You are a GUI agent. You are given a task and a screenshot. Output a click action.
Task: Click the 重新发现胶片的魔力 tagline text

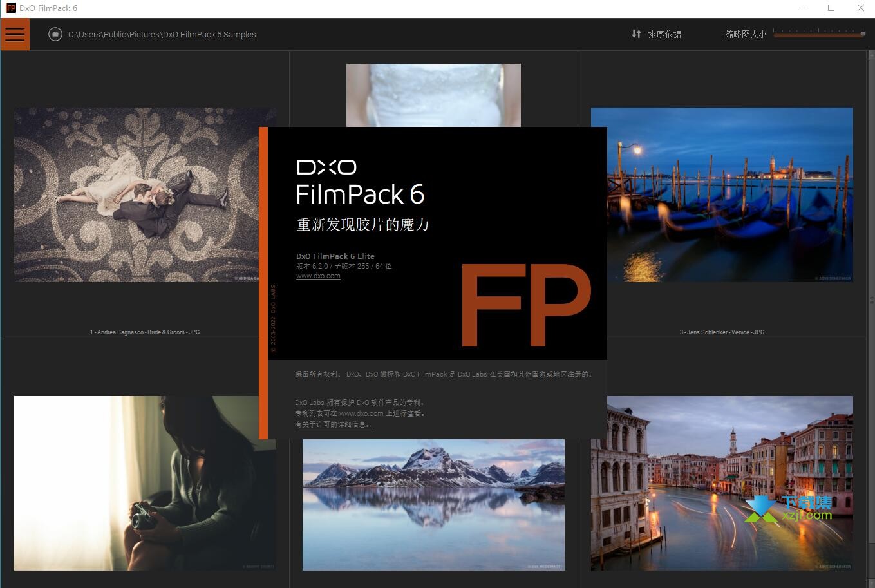coord(362,225)
